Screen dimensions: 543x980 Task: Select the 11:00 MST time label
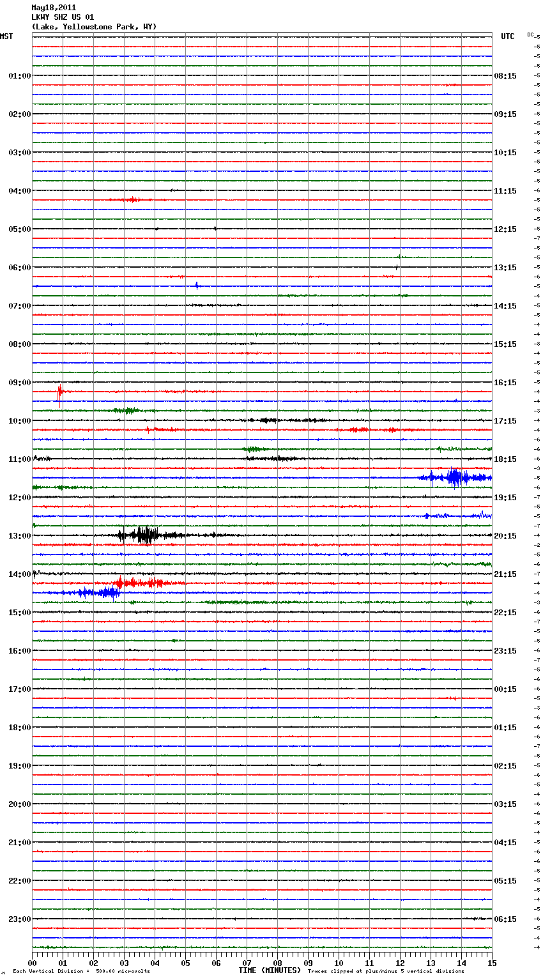click(x=19, y=459)
